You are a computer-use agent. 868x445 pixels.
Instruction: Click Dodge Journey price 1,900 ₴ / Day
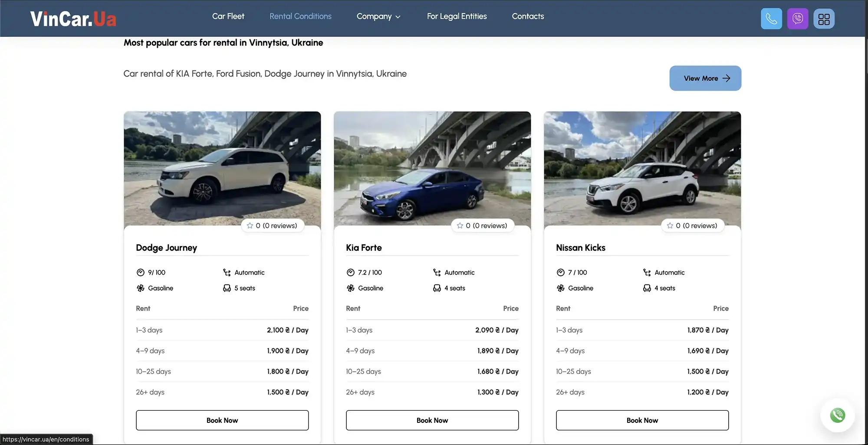(288, 351)
